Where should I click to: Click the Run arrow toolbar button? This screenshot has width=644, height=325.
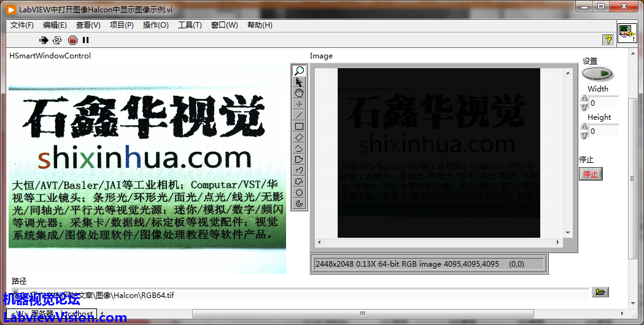[44, 40]
